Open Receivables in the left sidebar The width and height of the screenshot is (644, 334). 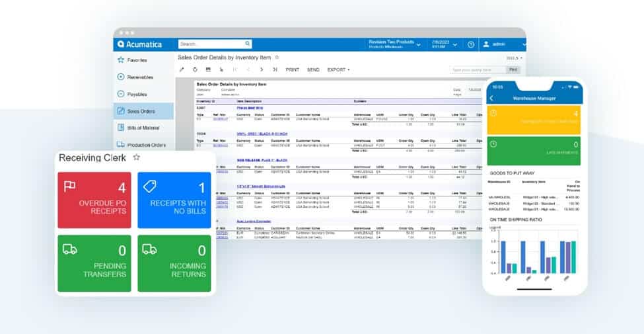[x=143, y=77]
